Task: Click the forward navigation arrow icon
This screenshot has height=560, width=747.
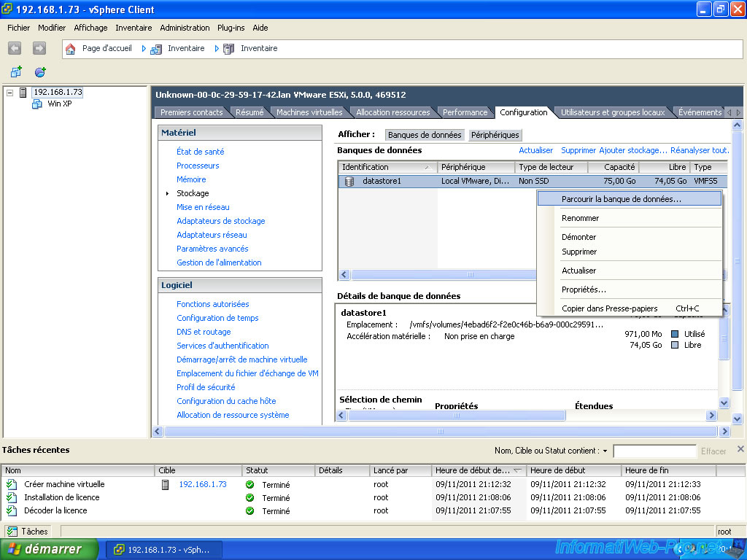Action: point(39,49)
